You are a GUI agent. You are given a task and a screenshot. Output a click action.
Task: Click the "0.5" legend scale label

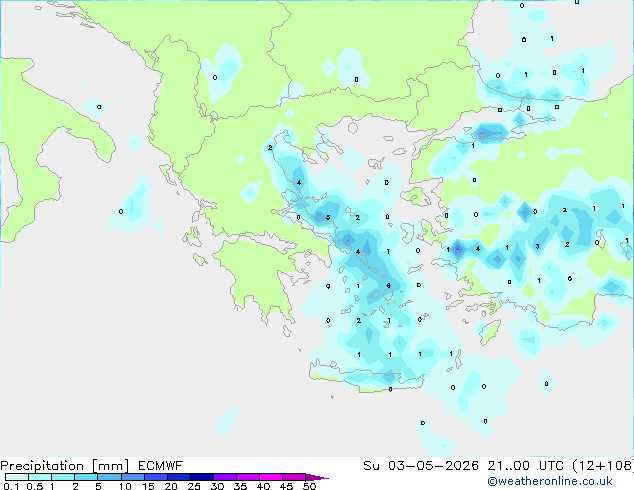[x=34, y=486]
